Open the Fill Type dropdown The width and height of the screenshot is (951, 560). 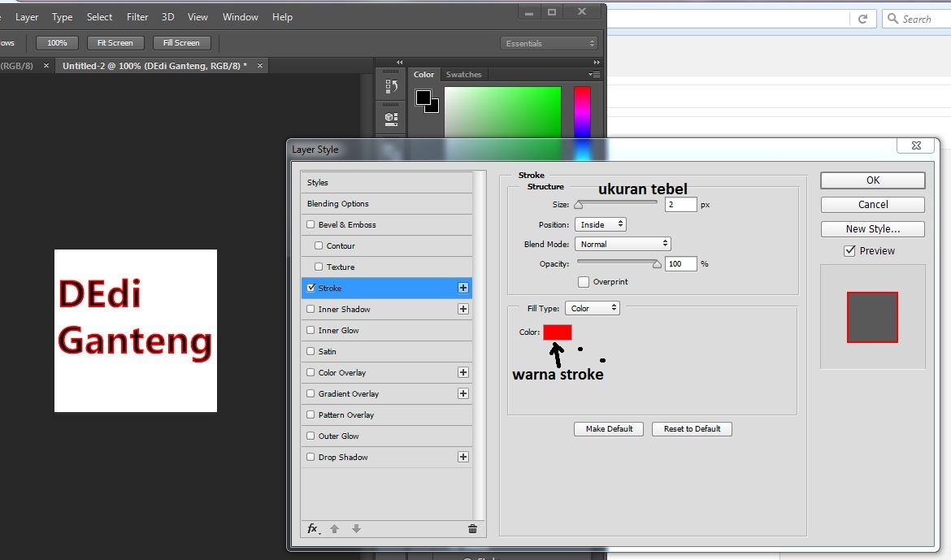click(x=592, y=307)
